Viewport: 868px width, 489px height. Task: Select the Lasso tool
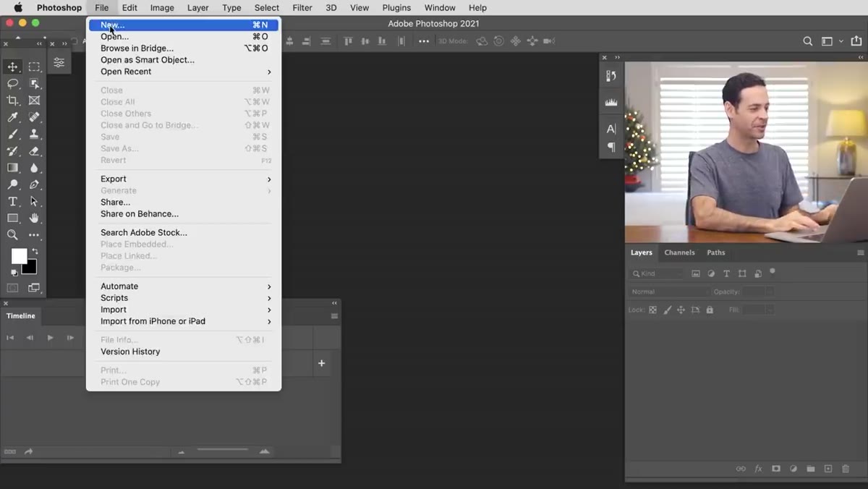click(x=13, y=83)
